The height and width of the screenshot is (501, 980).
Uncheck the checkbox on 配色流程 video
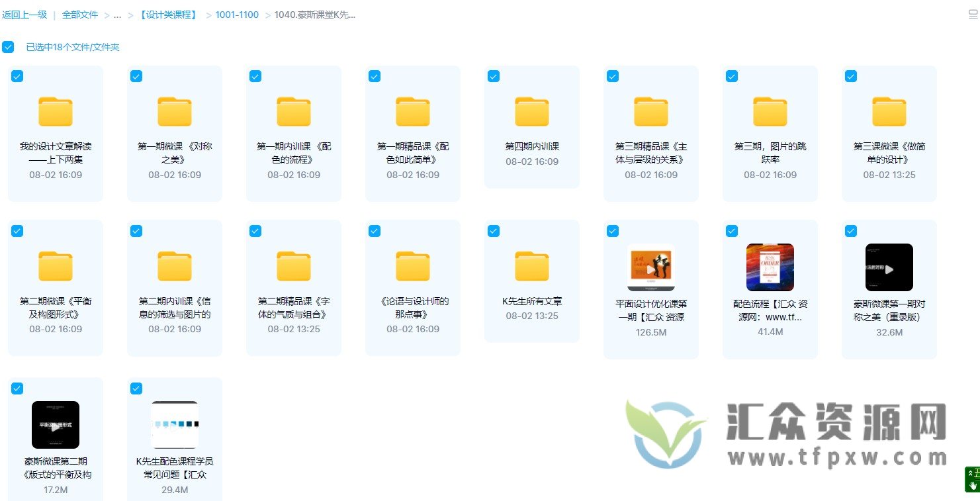coord(731,231)
